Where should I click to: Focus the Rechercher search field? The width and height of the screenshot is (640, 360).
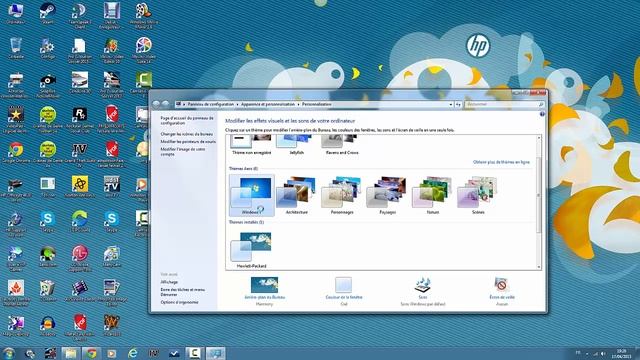[504, 104]
